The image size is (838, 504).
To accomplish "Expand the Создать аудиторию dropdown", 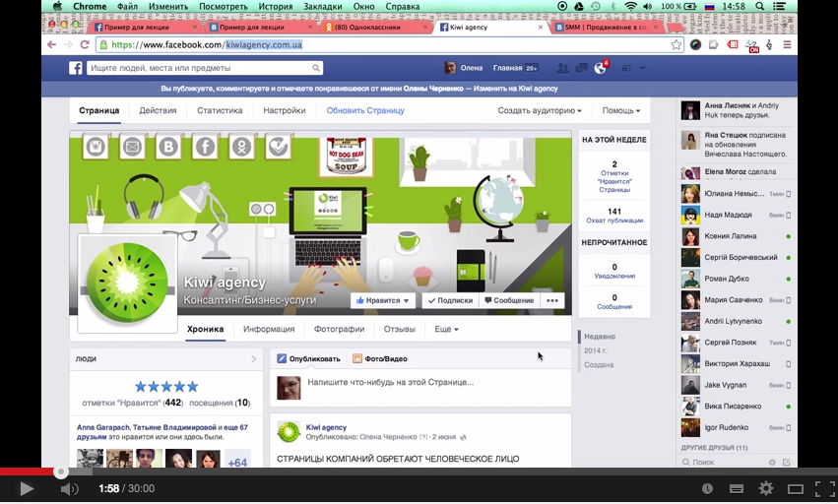I will [x=540, y=110].
